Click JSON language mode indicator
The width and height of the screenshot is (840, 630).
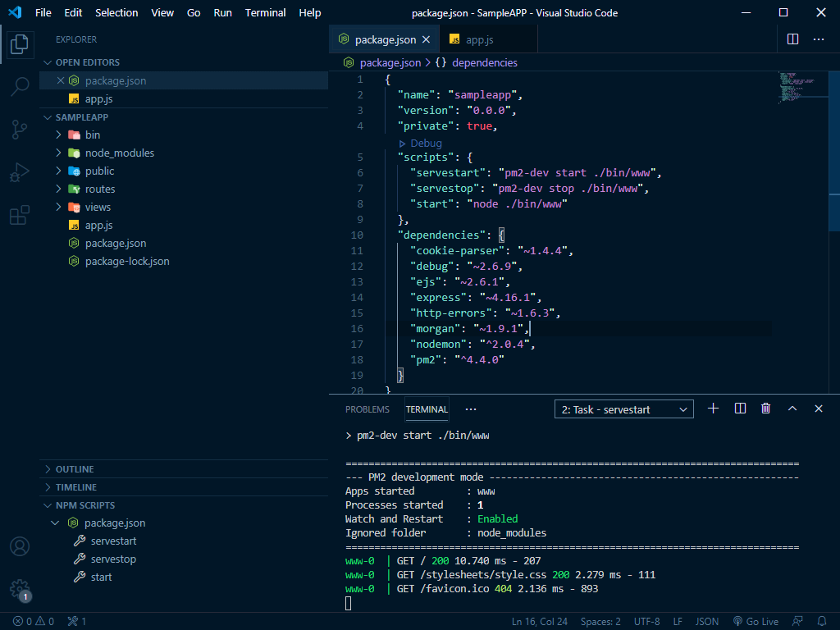(x=706, y=622)
